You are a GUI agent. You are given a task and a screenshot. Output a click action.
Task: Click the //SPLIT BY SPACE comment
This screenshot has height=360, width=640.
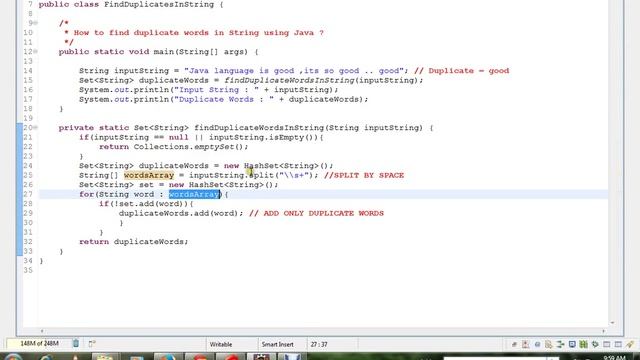pyautogui.click(x=364, y=175)
